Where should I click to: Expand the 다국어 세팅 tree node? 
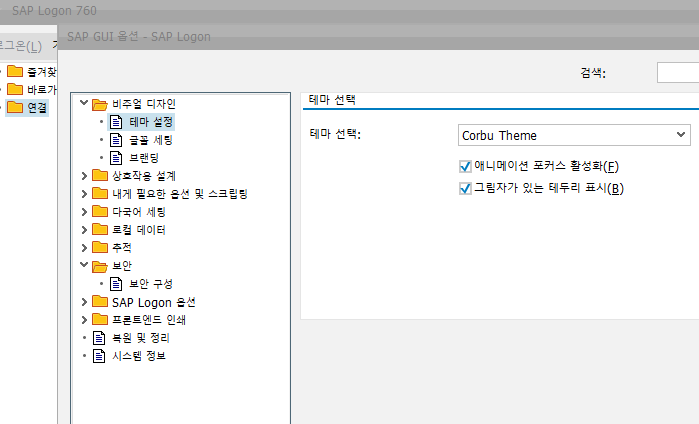pos(84,212)
